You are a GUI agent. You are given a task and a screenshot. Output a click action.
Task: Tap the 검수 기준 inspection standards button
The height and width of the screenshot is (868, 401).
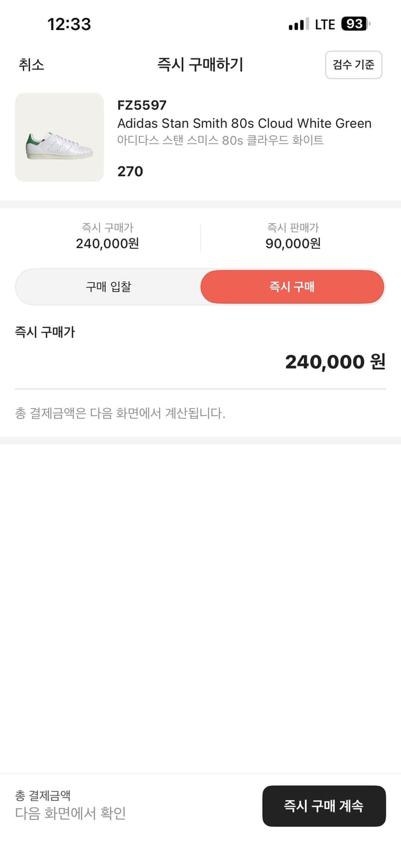coord(353,65)
